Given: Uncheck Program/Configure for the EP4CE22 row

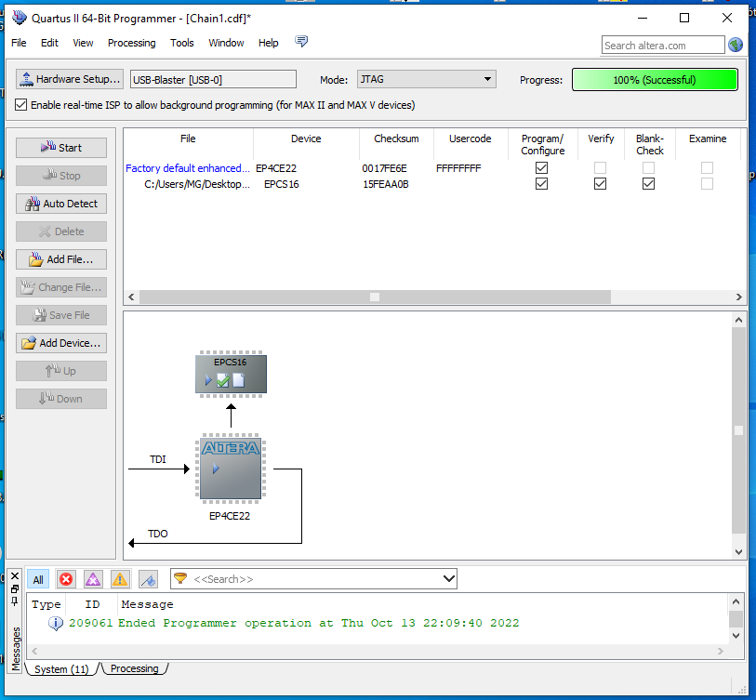Looking at the screenshot, I should tap(541, 168).
